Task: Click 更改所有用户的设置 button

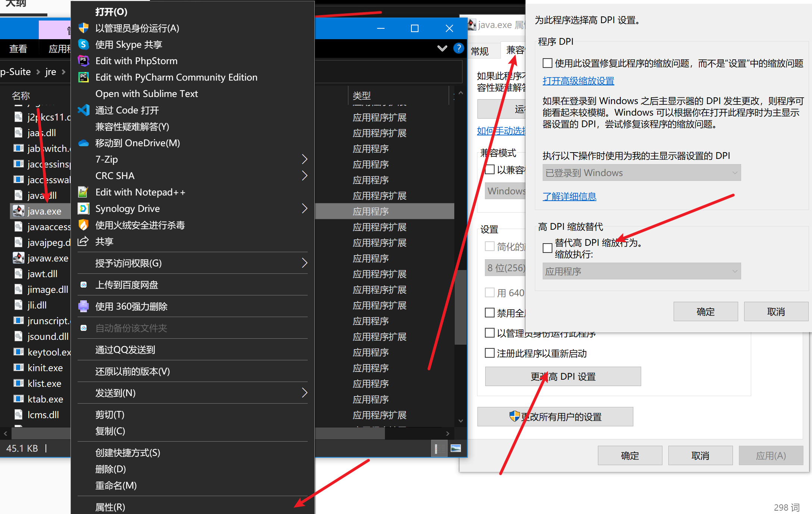Action: tap(555, 417)
